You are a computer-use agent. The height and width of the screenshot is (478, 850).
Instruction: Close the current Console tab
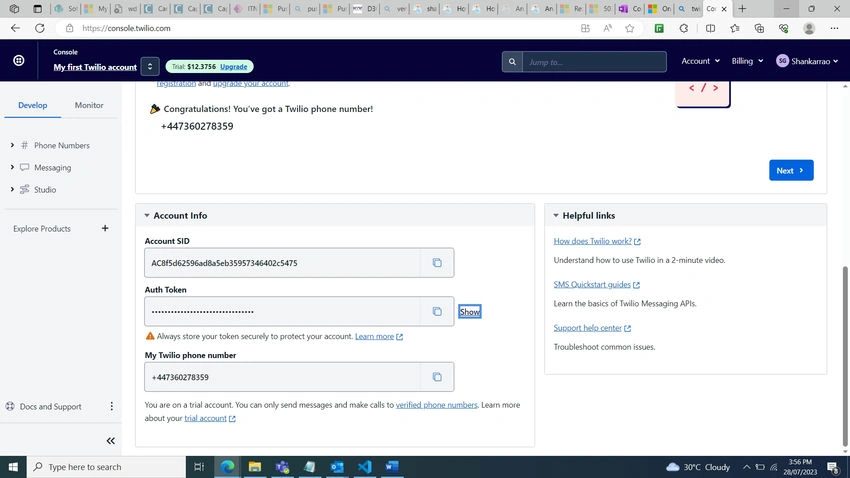coord(724,9)
